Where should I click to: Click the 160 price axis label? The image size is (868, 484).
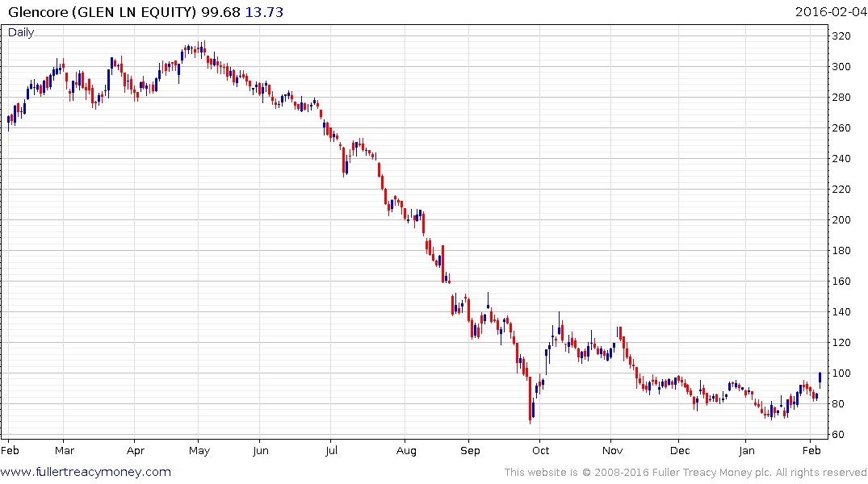pos(841,281)
